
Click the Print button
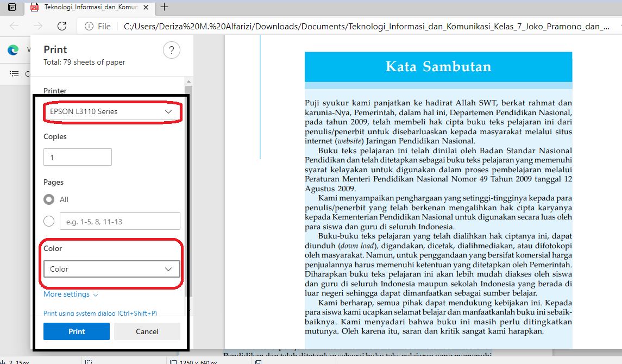coord(77,331)
